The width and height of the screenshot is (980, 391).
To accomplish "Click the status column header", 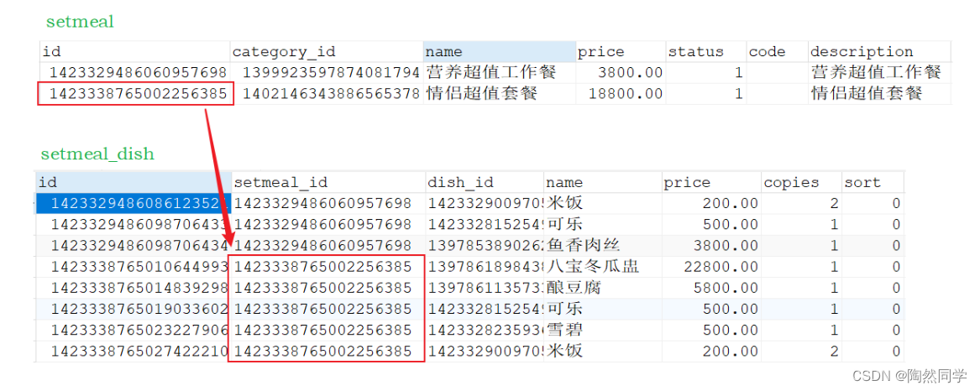I will 705,51.
